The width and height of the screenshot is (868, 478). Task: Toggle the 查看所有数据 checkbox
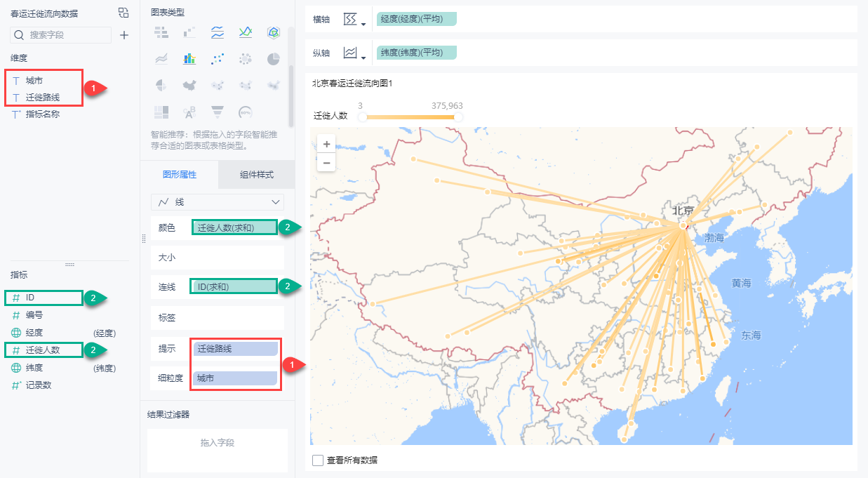click(x=318, y=460)
